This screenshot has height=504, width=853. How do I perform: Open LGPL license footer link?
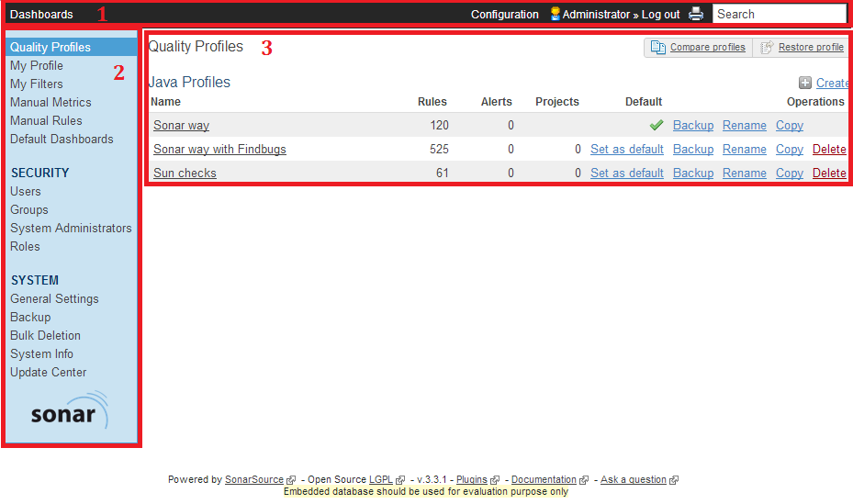pyautogui.click(x=381, y=479)
